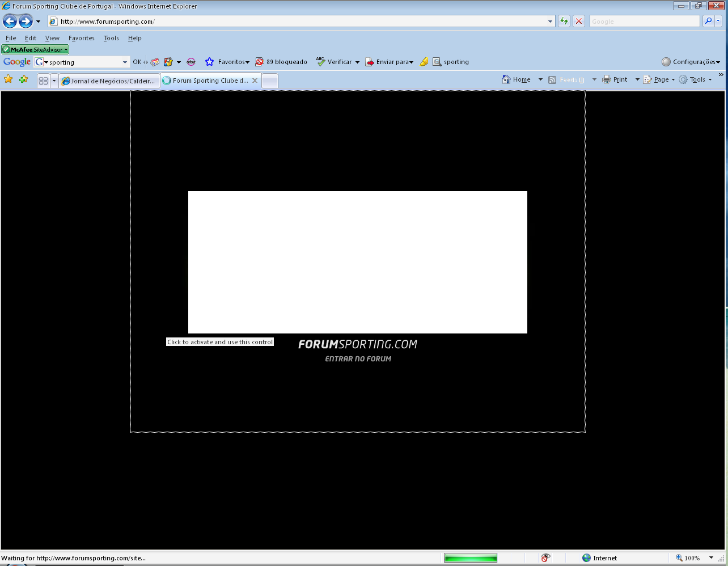Viewport: 728px width, 566px height.
Task: Click the ENTRAR NO FORUM link
Action: coord(358,359)
